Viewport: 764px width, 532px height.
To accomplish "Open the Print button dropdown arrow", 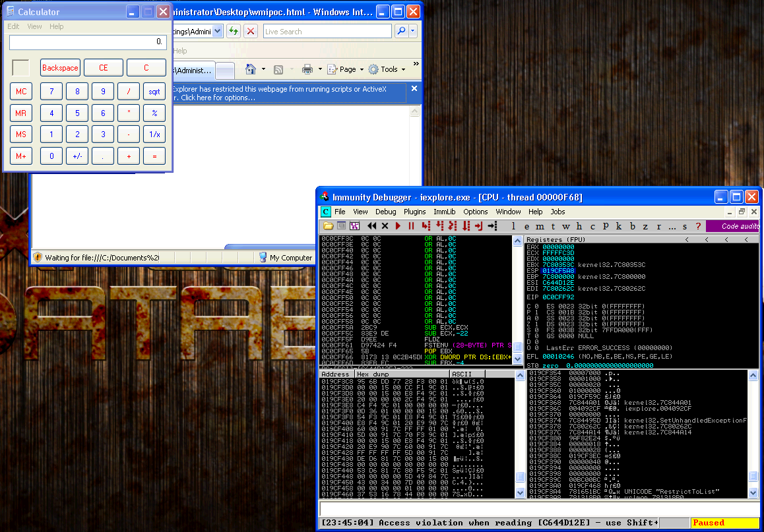I will click(x=320, y=69).
